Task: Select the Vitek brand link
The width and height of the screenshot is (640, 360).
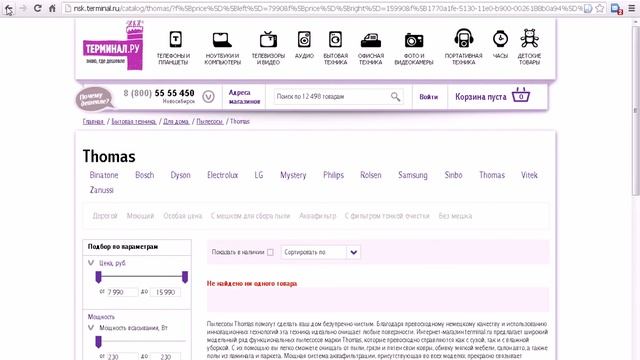Action: (529, 175)
